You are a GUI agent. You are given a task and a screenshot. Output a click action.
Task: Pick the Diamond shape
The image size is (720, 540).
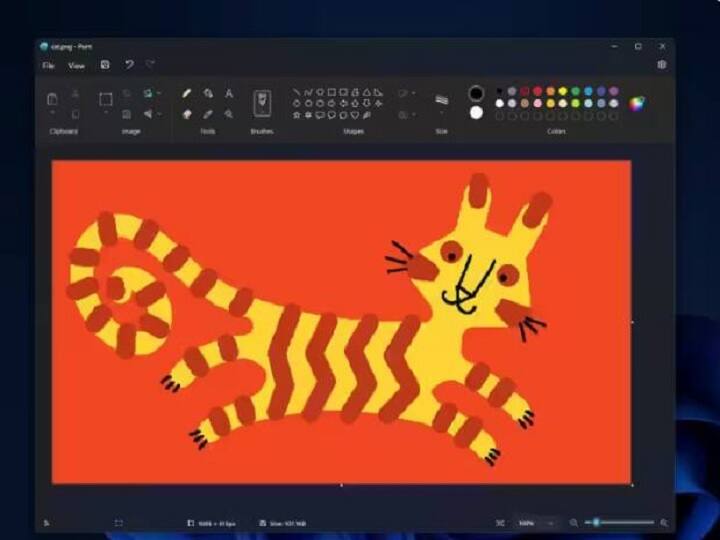click(297, 103)
